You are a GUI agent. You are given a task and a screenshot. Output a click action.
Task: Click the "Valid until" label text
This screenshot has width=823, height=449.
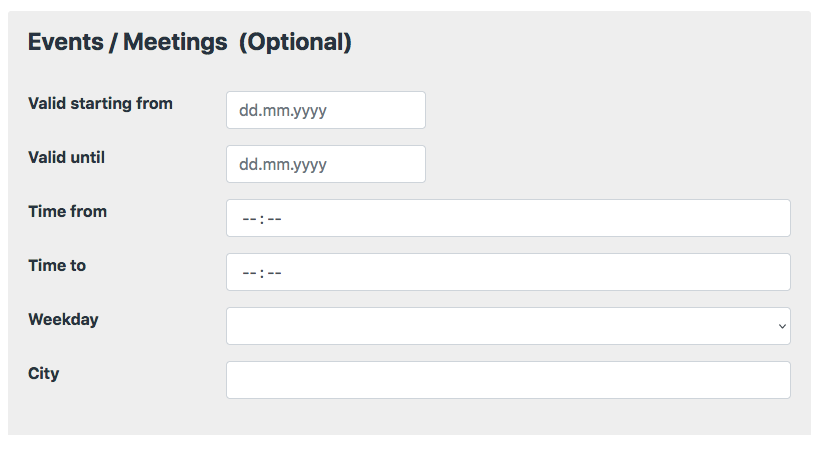pyautogui.click(x=66, y=157)
